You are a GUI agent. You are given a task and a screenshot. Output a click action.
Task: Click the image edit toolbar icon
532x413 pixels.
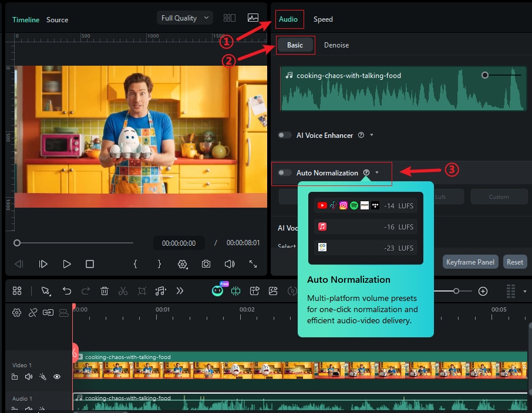273,291
